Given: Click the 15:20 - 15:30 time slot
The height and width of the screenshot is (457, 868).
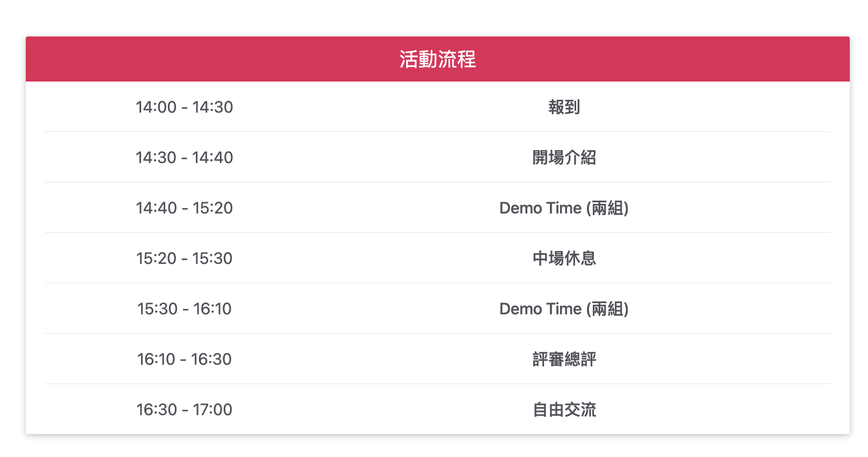Looking at the screenshot, I should click(x=184, y=259).
